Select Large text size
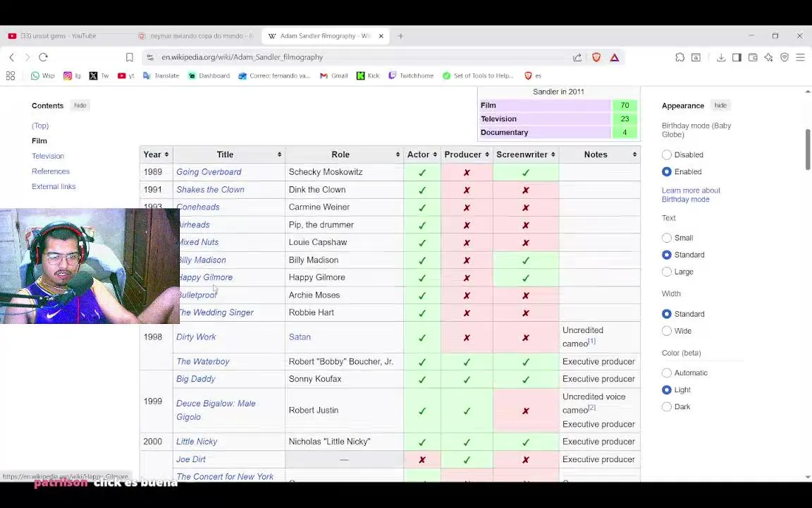Screen dimensions: 812x508 pos(667,272)
